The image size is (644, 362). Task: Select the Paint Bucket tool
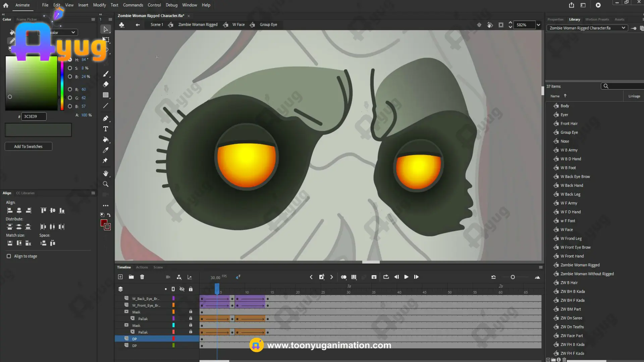coord(105,139)
